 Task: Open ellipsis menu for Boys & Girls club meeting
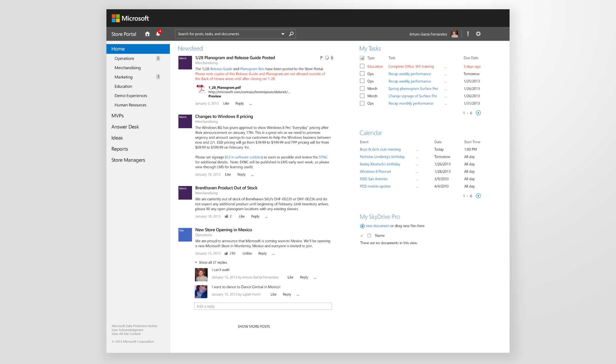(x=417, y=150)
